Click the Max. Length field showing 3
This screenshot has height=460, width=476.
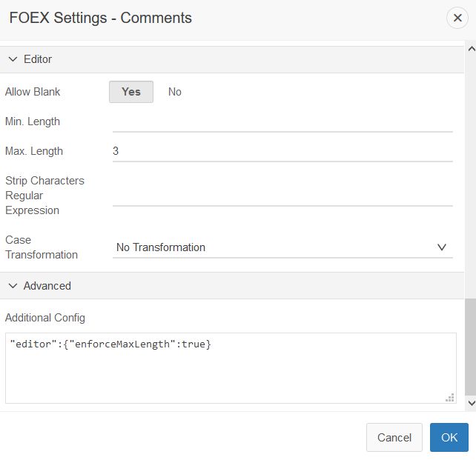pyautogui.click(x=282, y=151)
